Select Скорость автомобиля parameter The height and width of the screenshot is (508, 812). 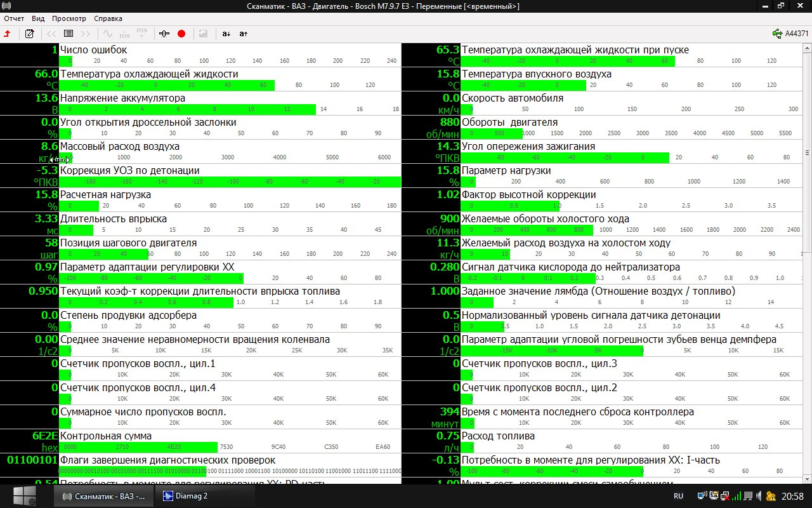coord(602,104)
